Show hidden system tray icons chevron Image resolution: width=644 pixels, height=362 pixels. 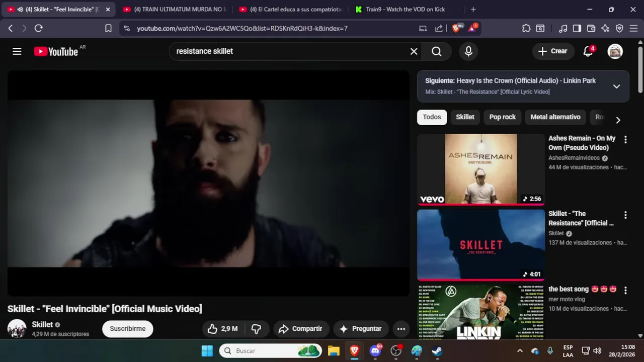(520, 351)
